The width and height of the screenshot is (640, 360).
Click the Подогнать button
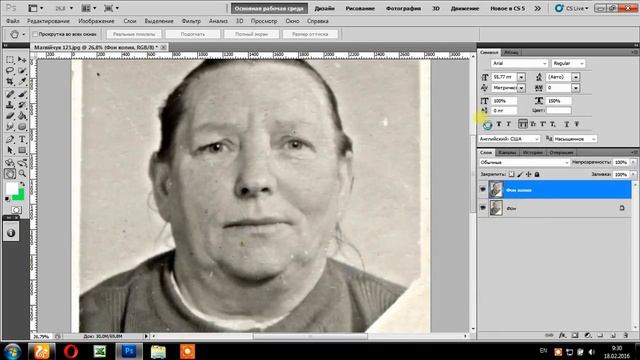click(193, 34)
